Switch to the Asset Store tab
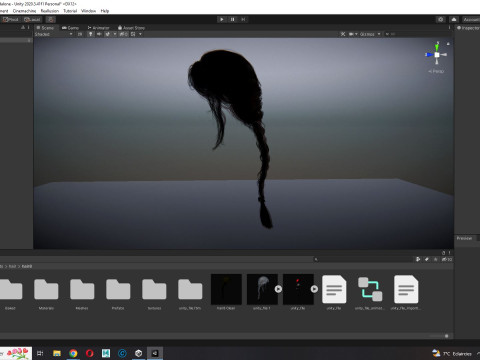This screenshot has width=480, height=360. pos(131,28)
